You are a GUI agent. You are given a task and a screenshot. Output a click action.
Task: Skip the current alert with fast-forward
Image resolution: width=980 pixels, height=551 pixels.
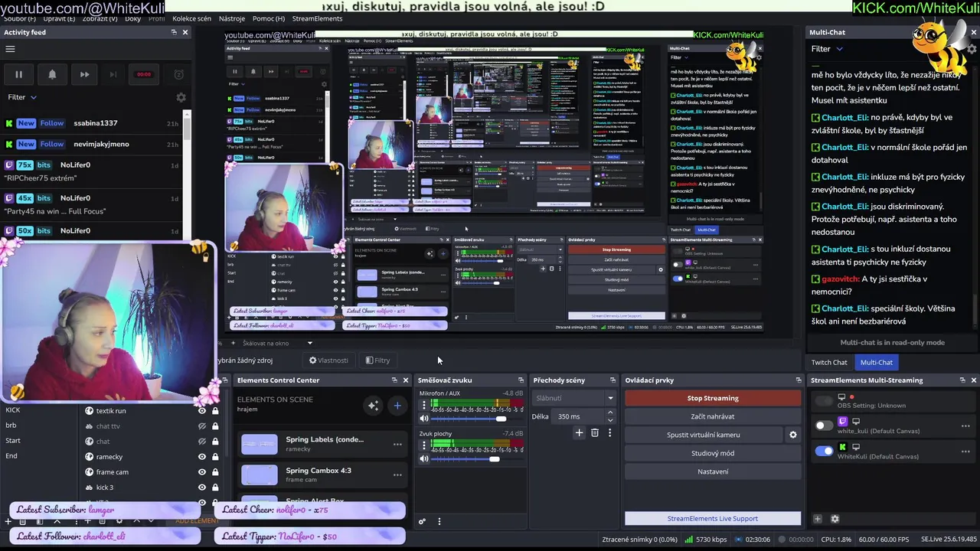click(85, 74)
